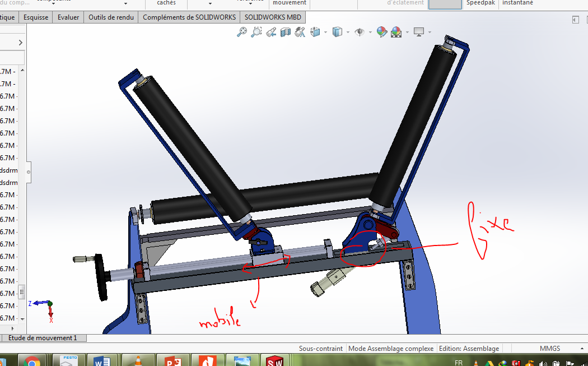Open the ribbon dropdown arrow left of mouvement
This screenshot has height=366, width=588.
click(x=250, y=3)
